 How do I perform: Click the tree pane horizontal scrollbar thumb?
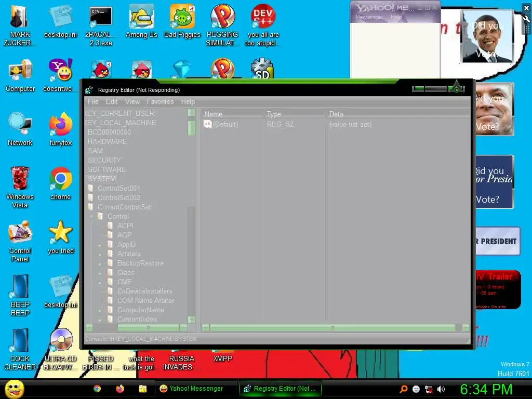click(x=148, y=328)
